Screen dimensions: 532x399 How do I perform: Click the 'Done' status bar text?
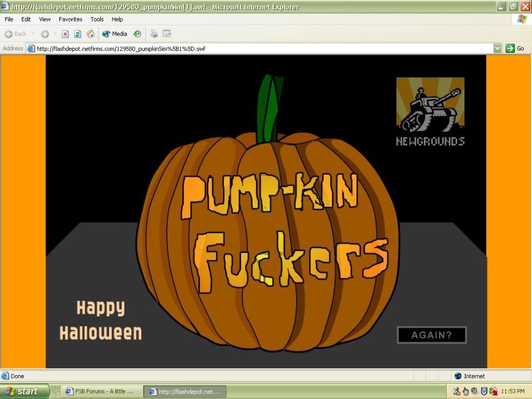click(17, 376)
